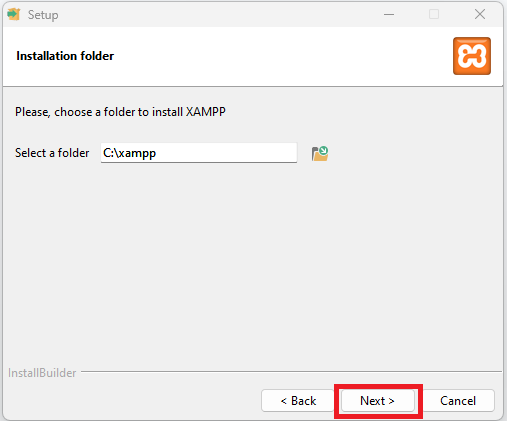Click the greyed-out maximize button
Viewport: 507px width, 421px height.
[434, 14]
